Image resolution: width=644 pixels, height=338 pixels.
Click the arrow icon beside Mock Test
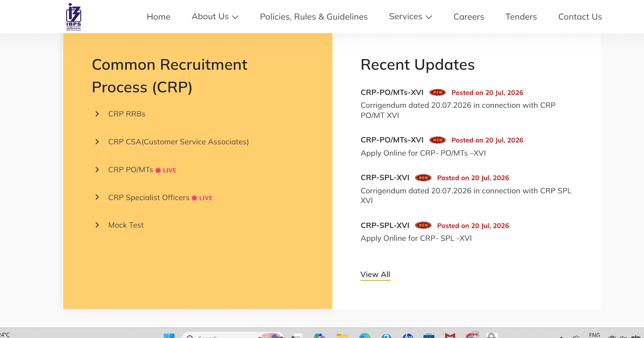pyautogui.click(x=97, y=225)
